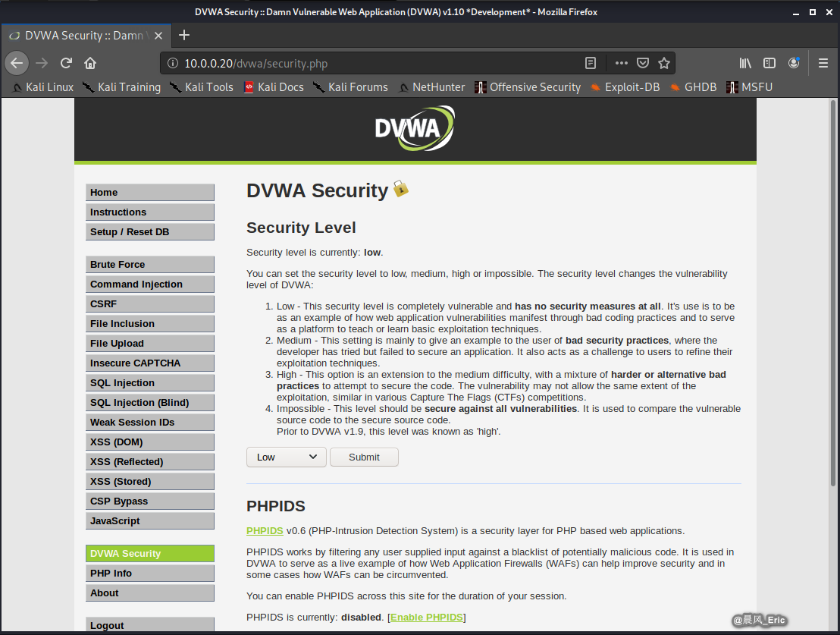The image size is (840, 635).
Task: Minimize the Firefox window
Action: (796, 12)
